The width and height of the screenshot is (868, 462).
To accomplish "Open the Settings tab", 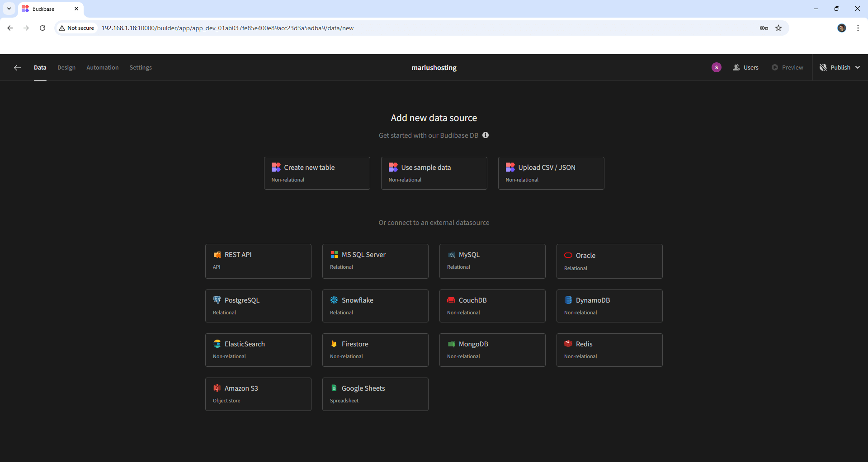I will tap(141, 68).
